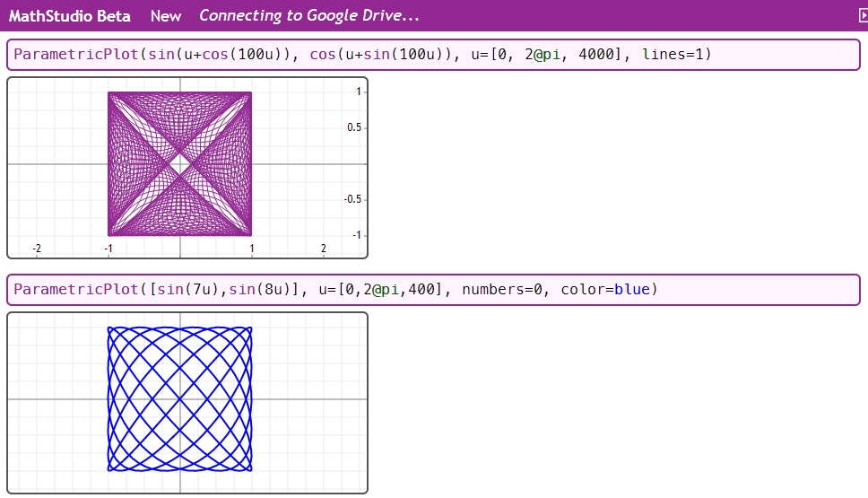This screenshot has width=868, height=498.
Task: Click the -0.5 y-axis label
Action: click(352, 199)
